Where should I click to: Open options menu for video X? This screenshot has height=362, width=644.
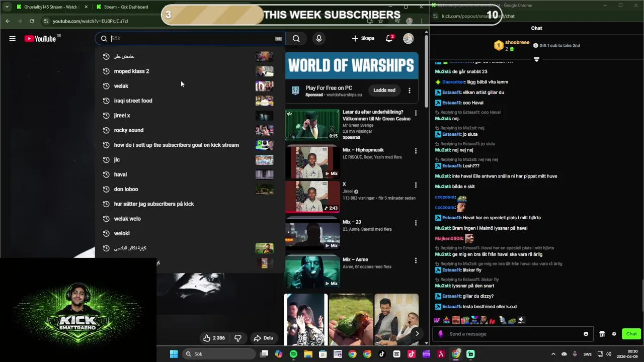tap(416, 185)
